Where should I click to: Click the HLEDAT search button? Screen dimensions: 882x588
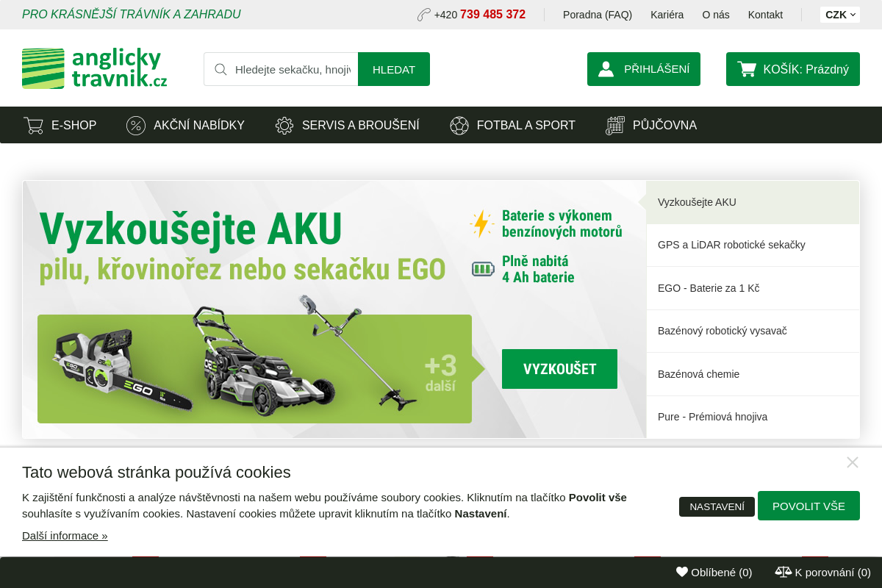tap(394, 69)
